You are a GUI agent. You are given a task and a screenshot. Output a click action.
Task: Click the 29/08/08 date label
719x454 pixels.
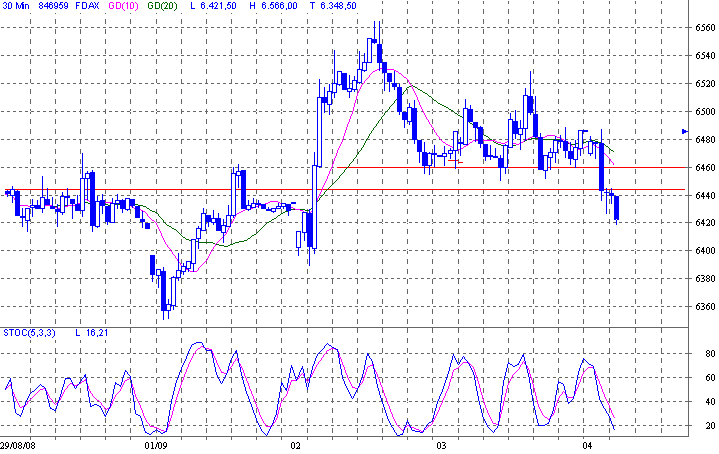tap(17, 446)
